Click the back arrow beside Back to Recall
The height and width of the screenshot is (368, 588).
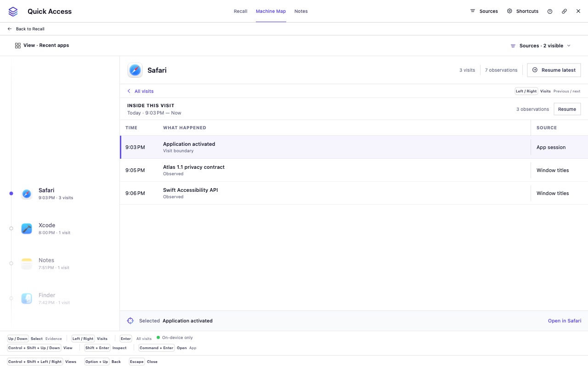(10, 29)
